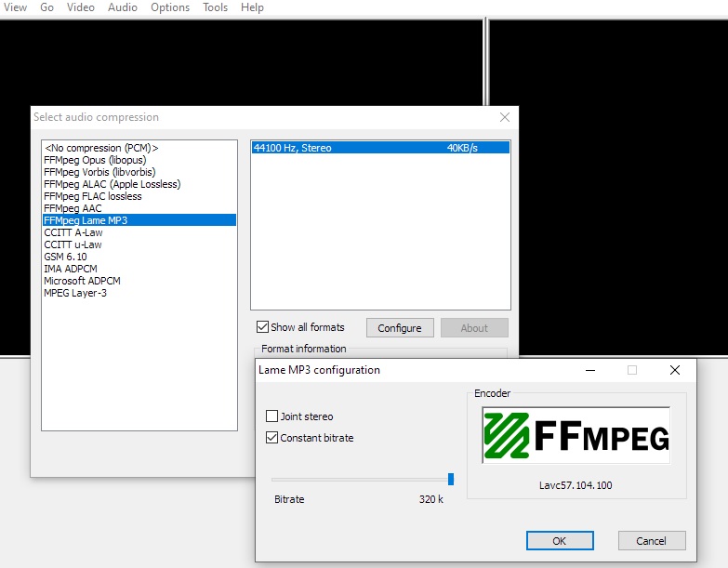Uncheck Constant bitrate checkbox

click(272, 437)
